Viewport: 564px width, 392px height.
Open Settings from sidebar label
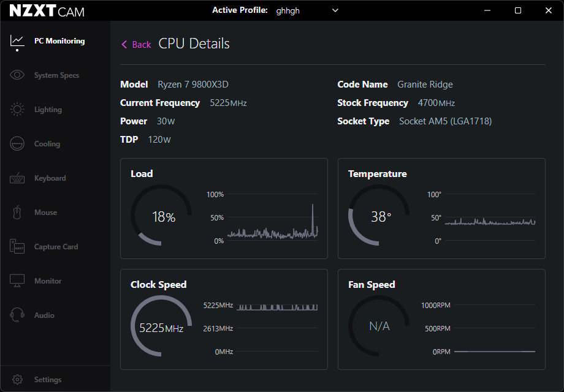point(48,379)
